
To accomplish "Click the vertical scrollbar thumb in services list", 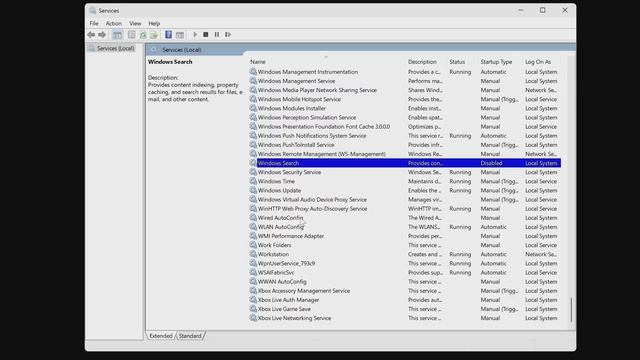I will click(571, 309).
